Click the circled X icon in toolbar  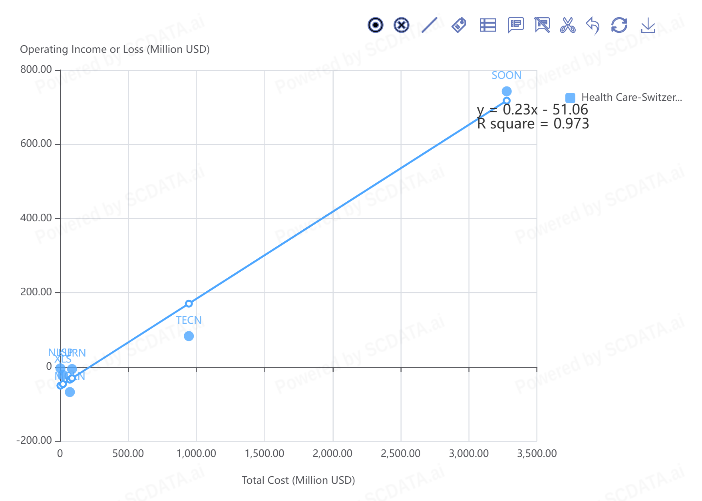pos(402,25)
